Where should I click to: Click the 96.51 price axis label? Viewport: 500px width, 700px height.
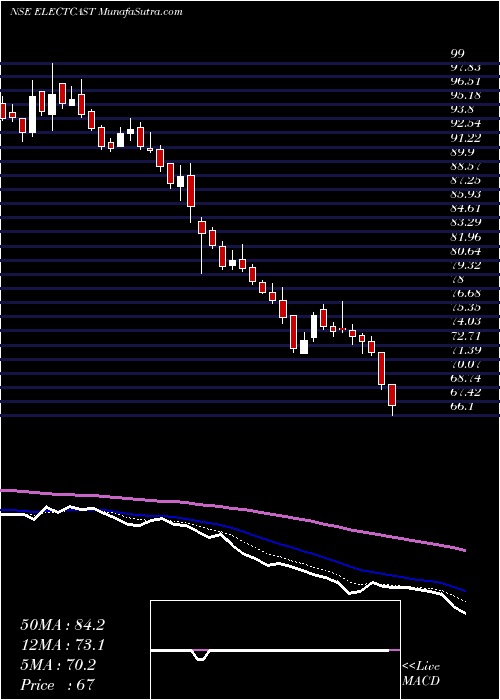tap(466, 81)
